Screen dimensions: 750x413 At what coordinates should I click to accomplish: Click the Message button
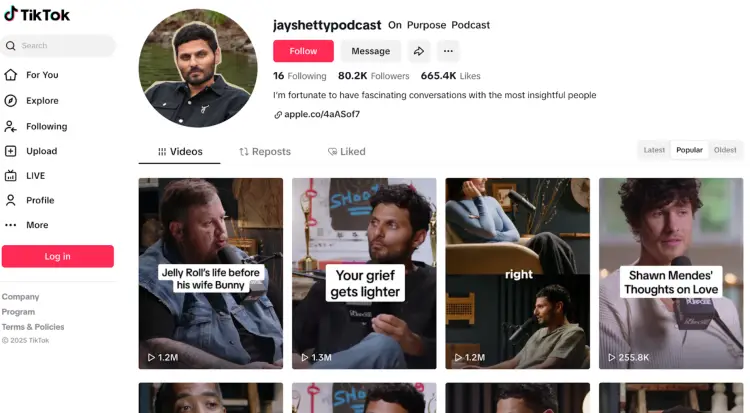coord(371,51)
